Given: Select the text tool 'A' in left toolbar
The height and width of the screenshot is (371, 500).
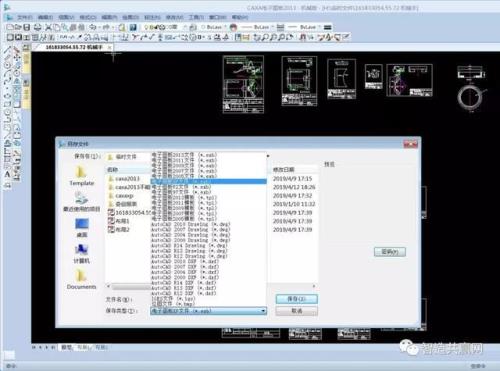Looking at the screenshot, I should point(7,174).
